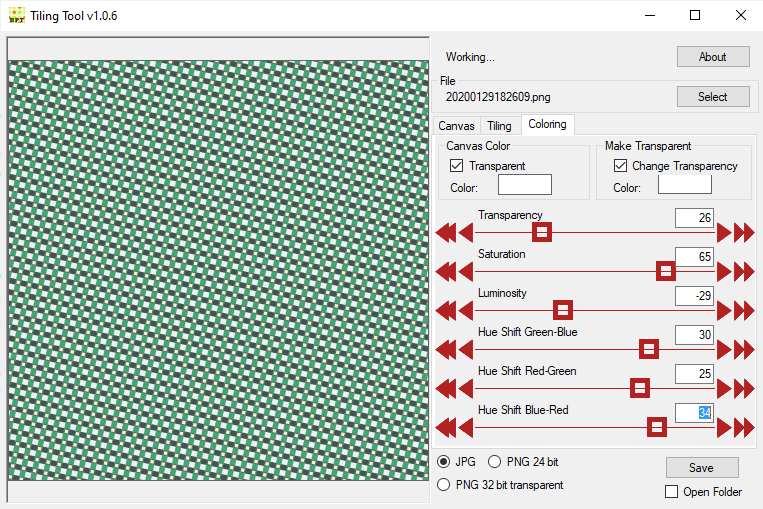The width and height of the screenshot is (763, 509).
Task: Save the tiled image
Action: pyautogui.click(x=702, y=468)
